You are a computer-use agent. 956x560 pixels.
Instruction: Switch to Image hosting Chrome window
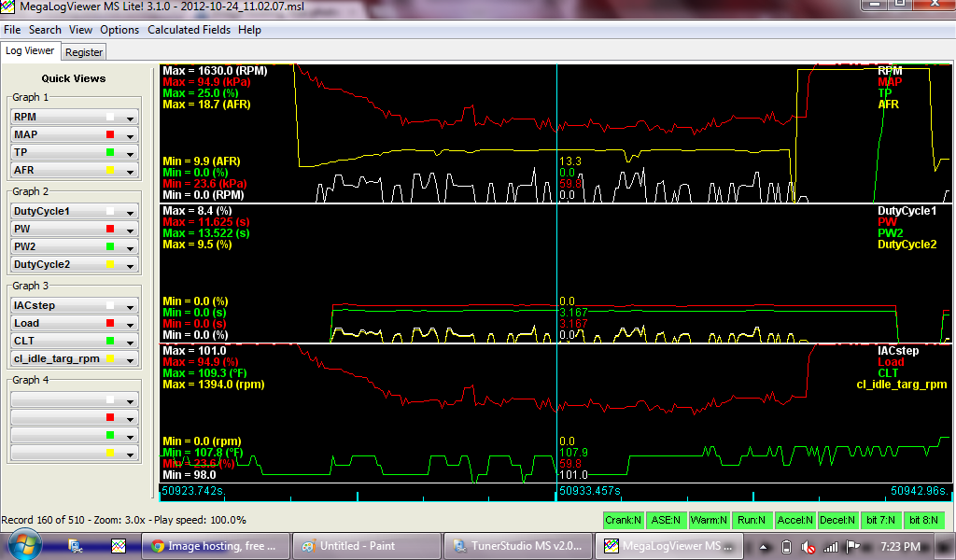point(216,546)
